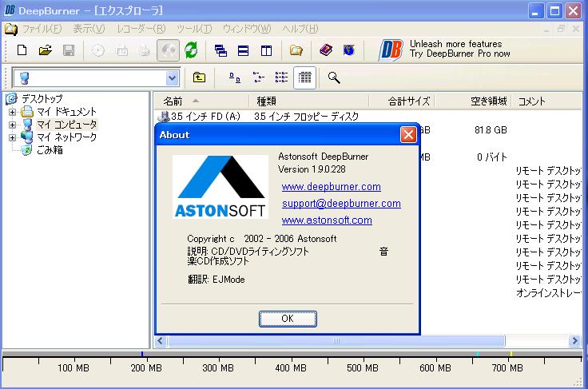
Task: Click the Astonsoft logo in About dialog
Action: (220, 187)
